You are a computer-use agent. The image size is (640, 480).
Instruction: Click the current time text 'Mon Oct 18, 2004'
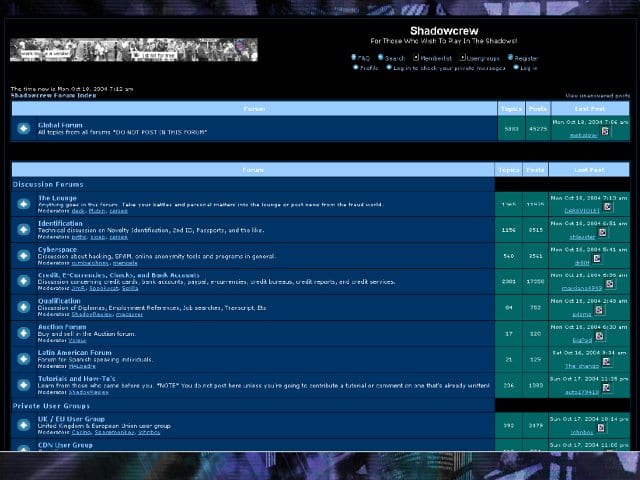click(x=81, y=89)
